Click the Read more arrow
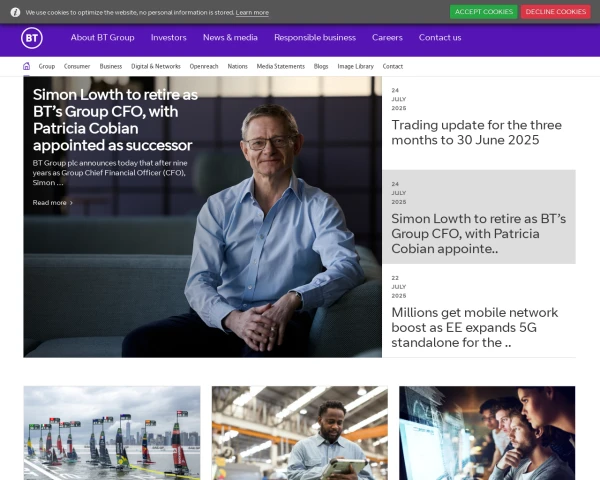600x480 pixels. [71, 203]
